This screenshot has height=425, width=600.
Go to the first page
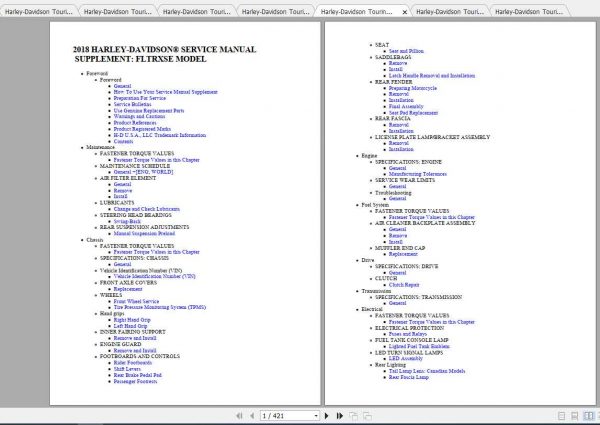pos(240,416)
